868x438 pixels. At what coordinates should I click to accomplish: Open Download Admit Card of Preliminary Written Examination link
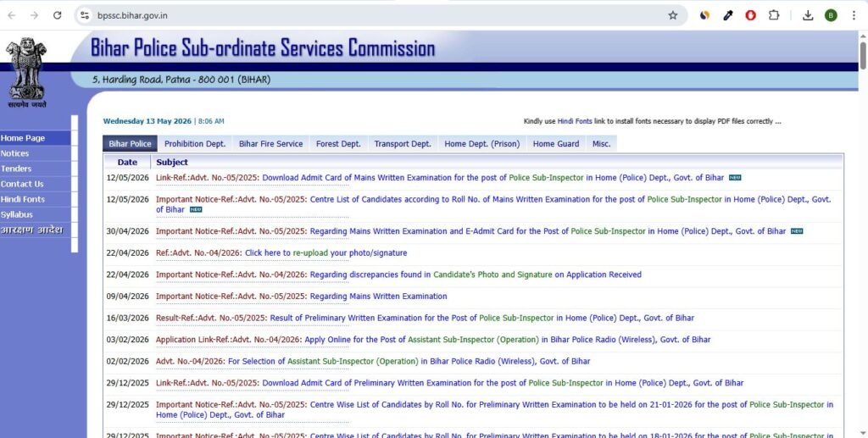pos(503,383)
